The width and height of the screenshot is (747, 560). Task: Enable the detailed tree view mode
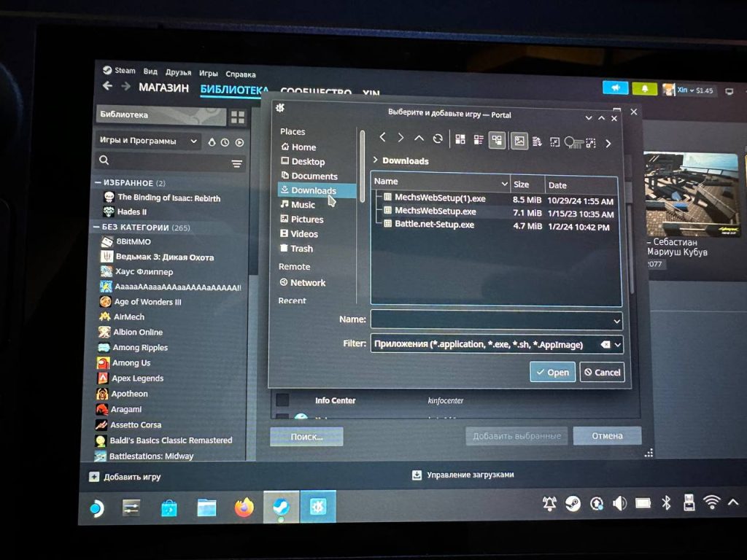pyautogui.click(x=498, y=140)
